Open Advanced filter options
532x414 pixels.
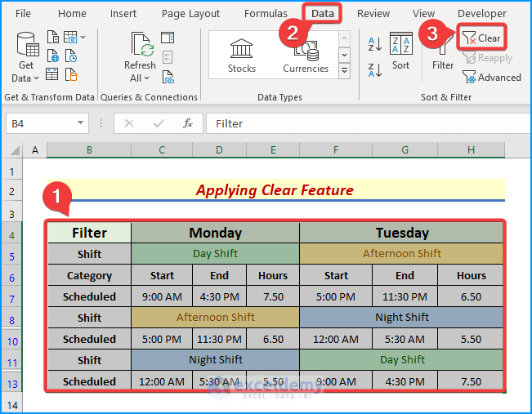[492, 78]
